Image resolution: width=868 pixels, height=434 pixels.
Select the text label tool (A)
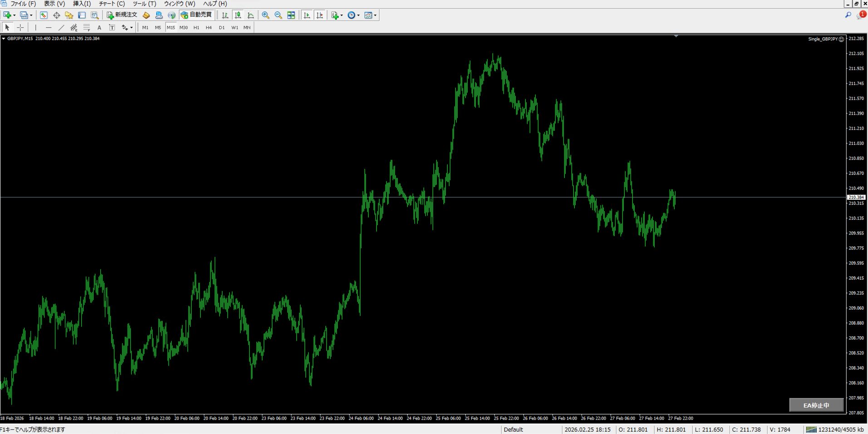(x=99, y=28)
